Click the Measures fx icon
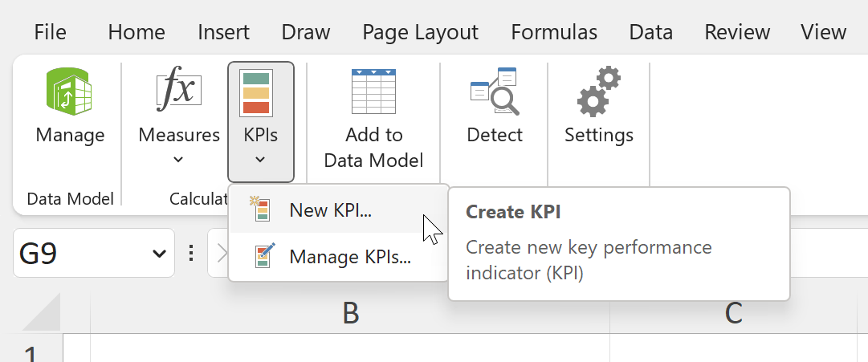This screenshot has width=868, height=362. [179, 90]
